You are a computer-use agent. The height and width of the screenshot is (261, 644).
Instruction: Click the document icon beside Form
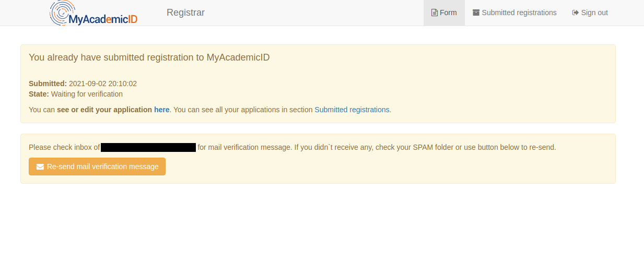click(x=434, y=13)
